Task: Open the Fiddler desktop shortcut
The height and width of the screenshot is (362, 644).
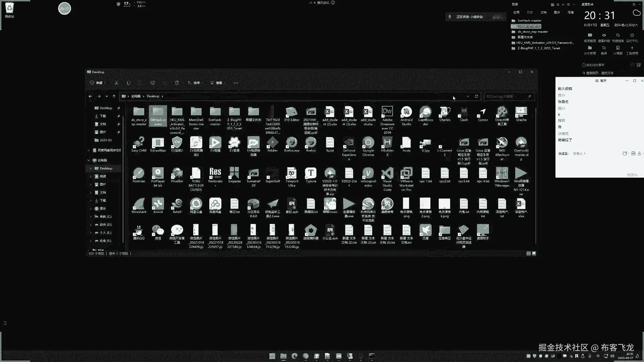Action: point(272,143)
